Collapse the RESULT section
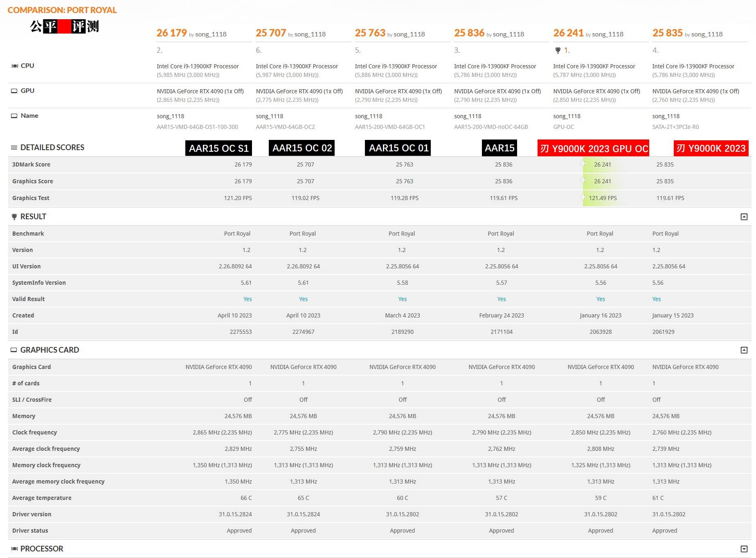The image size is (756, 558). 744,217
